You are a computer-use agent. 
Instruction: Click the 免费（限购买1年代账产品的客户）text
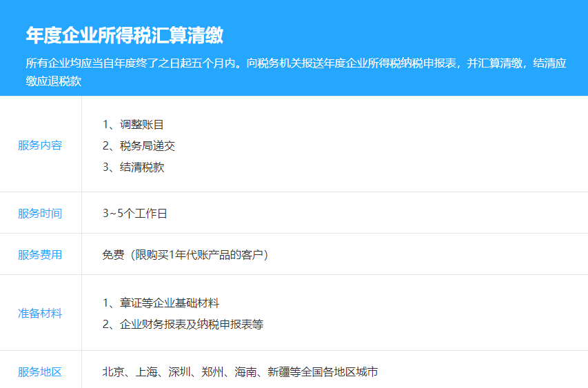click(185, 255)
